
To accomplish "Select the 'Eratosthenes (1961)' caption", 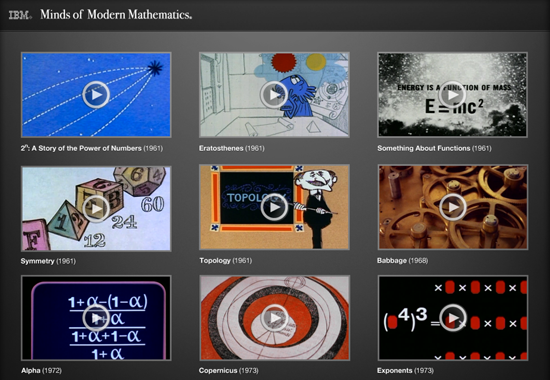I will (232, 148).
